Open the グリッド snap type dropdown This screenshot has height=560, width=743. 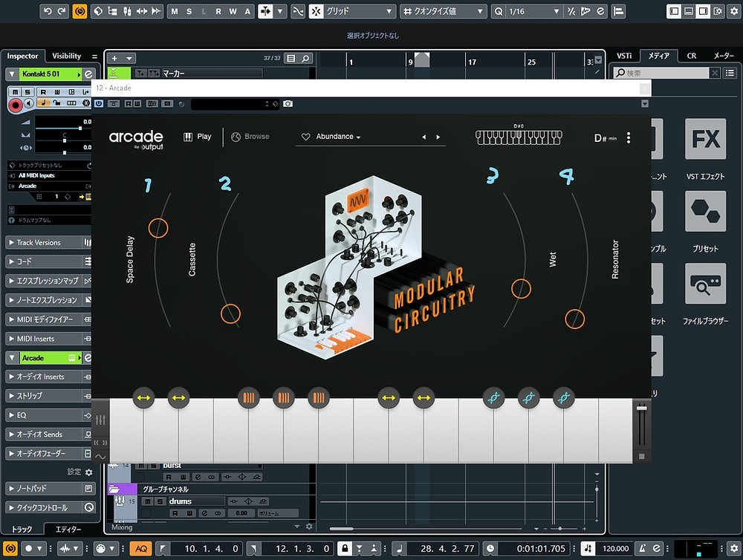[x=359, y=11]
